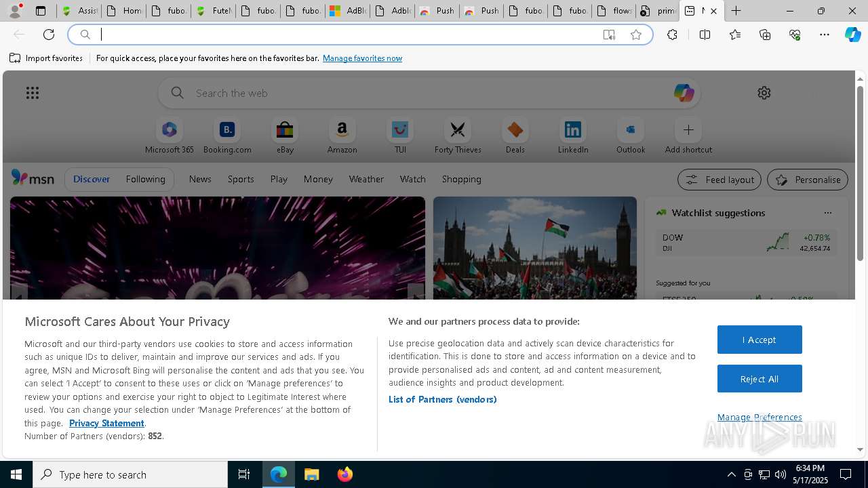
Task: Open the Collections panel
Action: (x=765, y=35)
